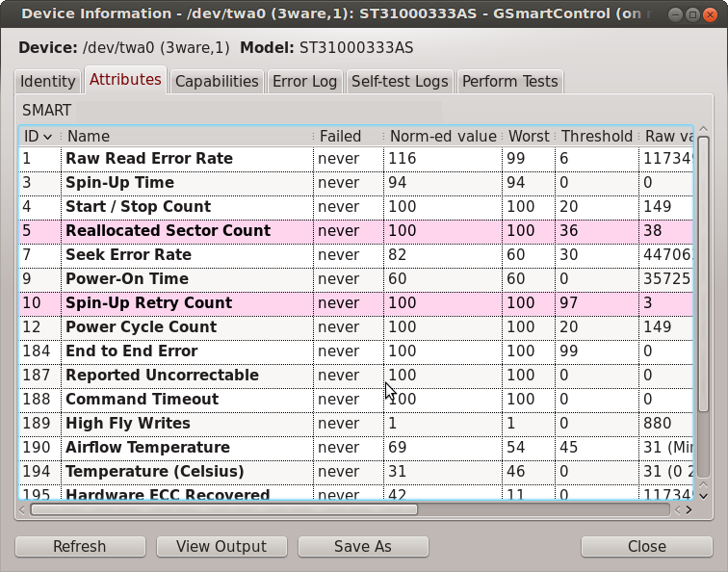
Task: Click the View Output button
Action: pyautogui.click(x=221, y=546)
